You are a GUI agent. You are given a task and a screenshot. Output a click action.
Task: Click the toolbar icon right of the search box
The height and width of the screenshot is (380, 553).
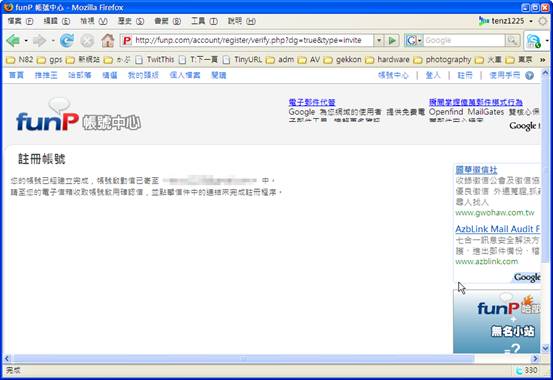click(x=534, y=41)
